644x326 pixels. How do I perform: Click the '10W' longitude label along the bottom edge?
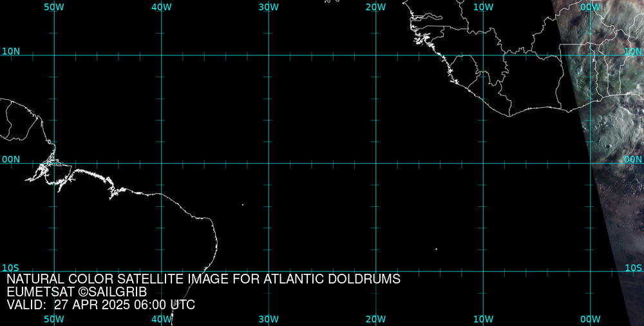pos(483,320)
